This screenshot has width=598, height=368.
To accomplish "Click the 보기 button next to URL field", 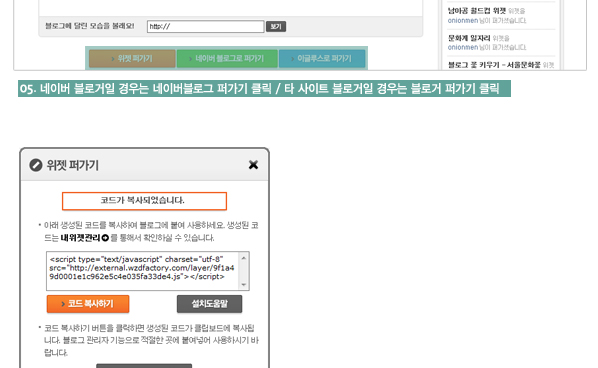I will point(276,26).
